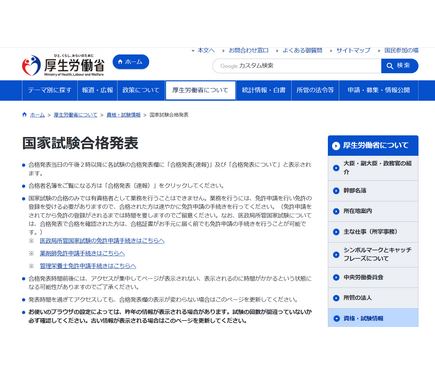
Task: Go to ホーム button in header
Action: pos(131,62)
